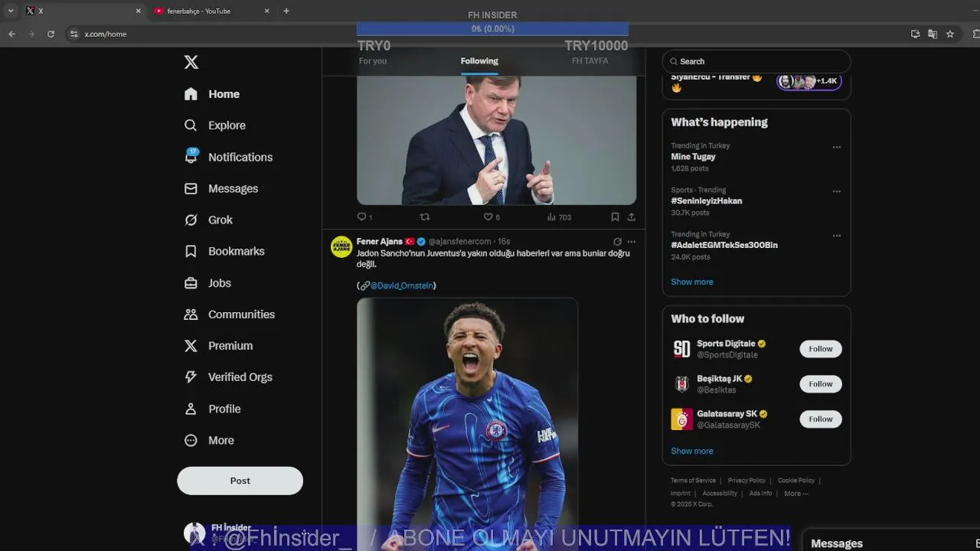Click browser back arrow
Screen dimensions: 980x551
click(11, 34)
